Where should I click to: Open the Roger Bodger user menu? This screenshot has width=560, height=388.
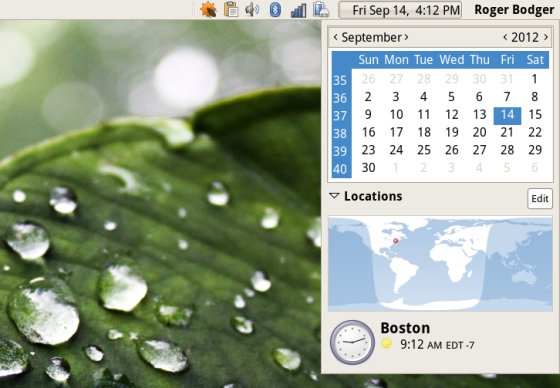pos(514,10)
